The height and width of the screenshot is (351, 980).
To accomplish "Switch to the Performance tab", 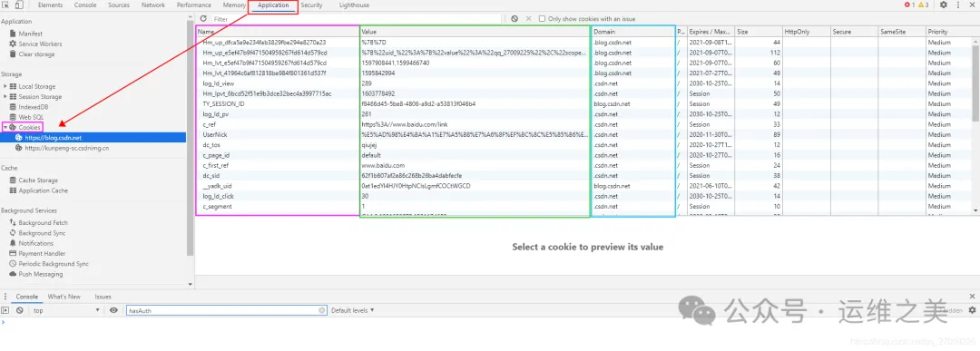I will pyautogui.click(x=194, y=5).
